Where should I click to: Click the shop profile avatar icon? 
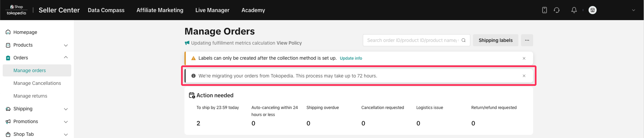pyautogui.click(x=592, y=10)
